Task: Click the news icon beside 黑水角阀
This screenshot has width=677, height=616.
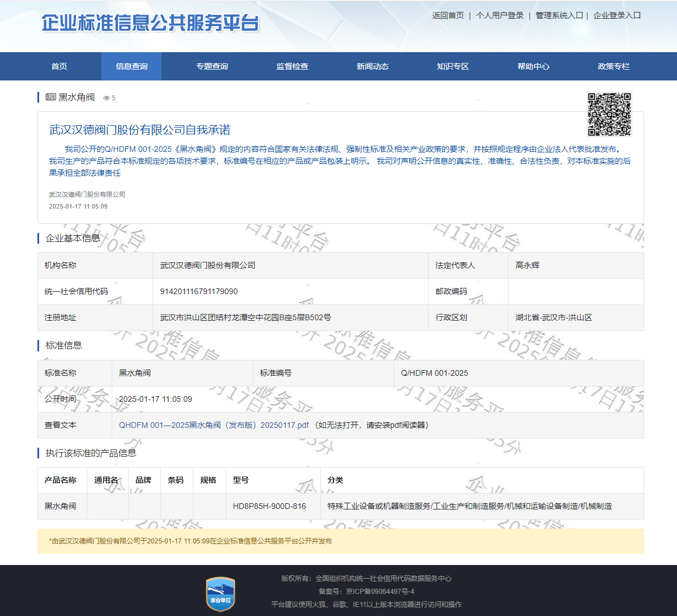Action: (50, 97)
